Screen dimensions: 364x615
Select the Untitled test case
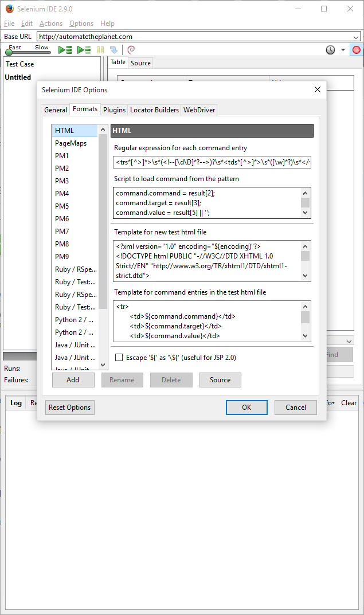click(x=18, y=77)
